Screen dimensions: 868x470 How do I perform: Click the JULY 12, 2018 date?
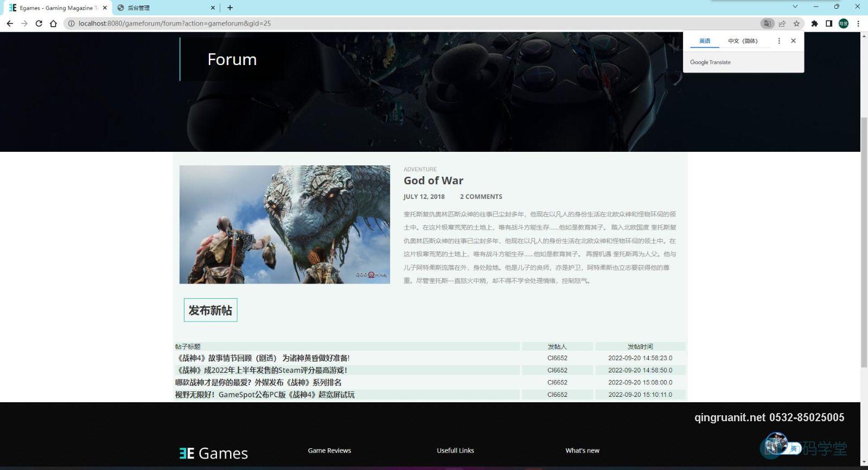point(424,197)
